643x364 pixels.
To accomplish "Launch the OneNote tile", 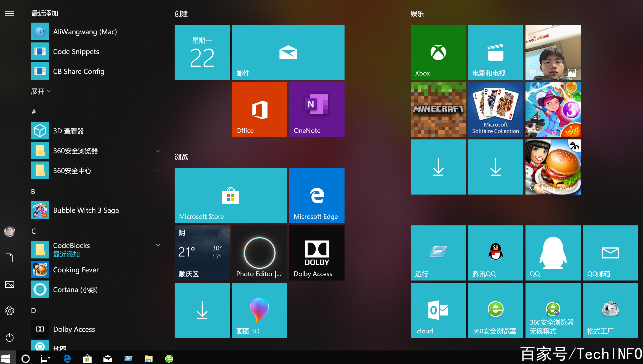I will tap(317, 110).
